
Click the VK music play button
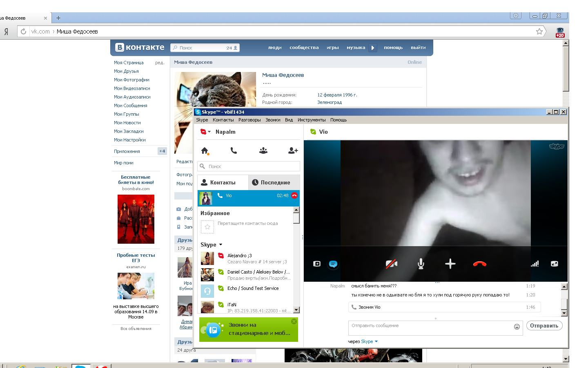tap(372, 47)
